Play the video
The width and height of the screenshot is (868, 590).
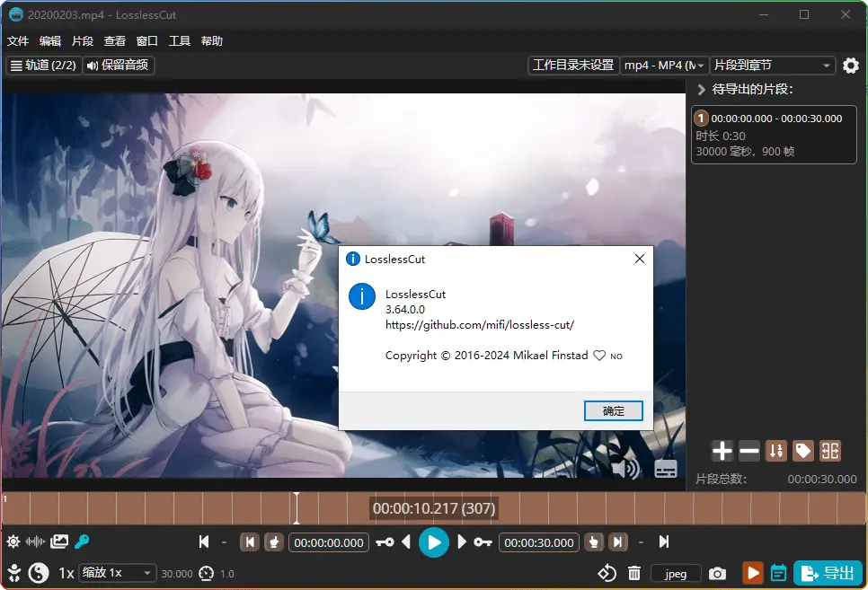pos(434,542)
